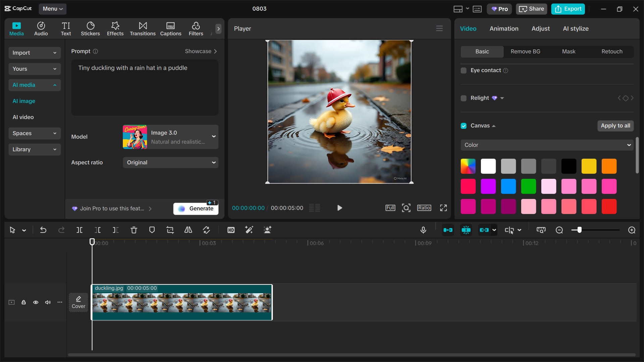Screen dimensions: 644x362
Task: Open the Stickers panel
Action: click(x=90, y=29)
